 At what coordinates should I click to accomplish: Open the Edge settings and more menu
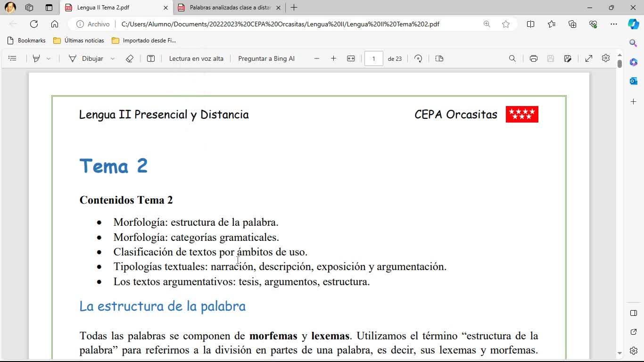coord(613,24)
